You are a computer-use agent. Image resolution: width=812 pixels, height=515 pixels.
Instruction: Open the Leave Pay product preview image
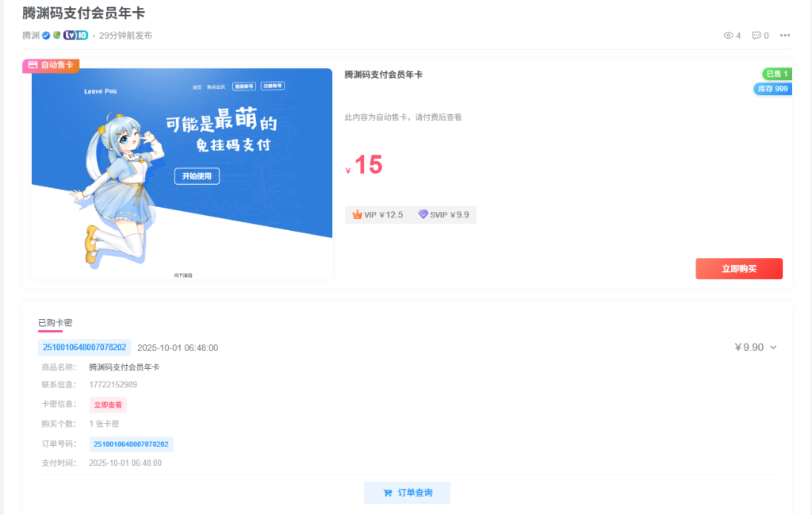pyautogui.click(x=182, y=174)
